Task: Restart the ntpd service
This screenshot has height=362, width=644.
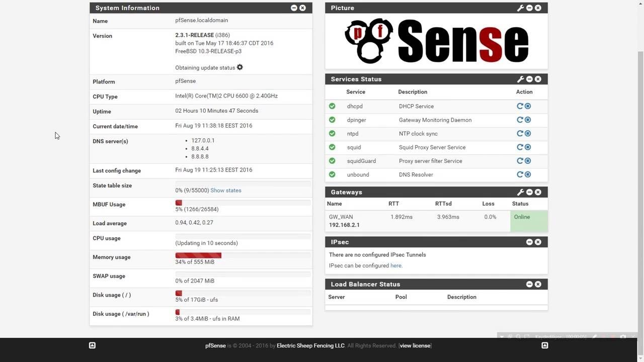Action: pyautogui.click(x=520, y=133)
